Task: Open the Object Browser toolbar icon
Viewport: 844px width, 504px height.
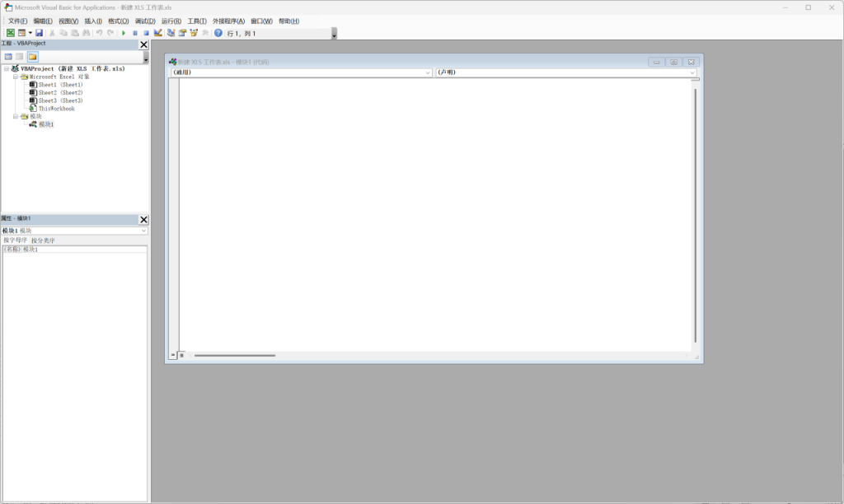Action: pyautogui.click(x=194, y=33)
